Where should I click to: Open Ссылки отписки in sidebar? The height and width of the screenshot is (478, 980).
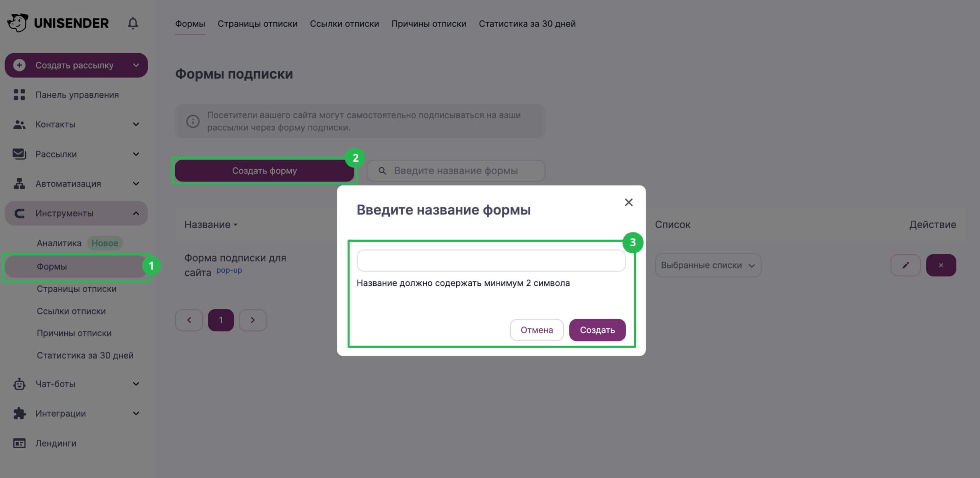pyautogui.click(x=71, y=311)
